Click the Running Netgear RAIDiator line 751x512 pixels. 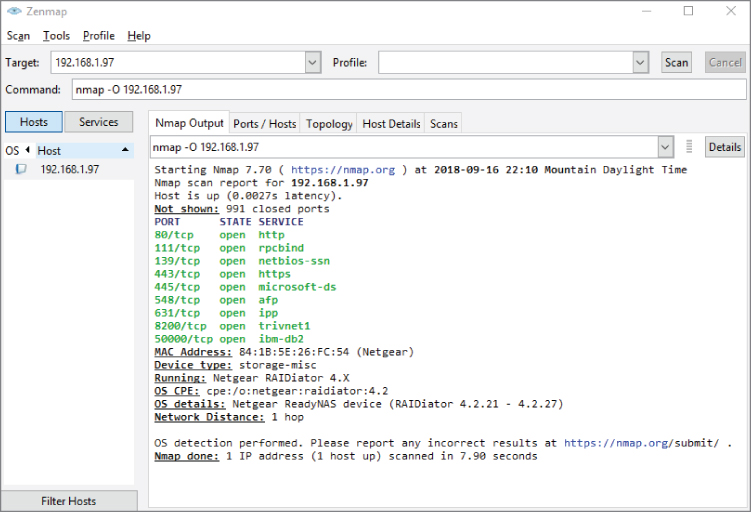[252, 378]
